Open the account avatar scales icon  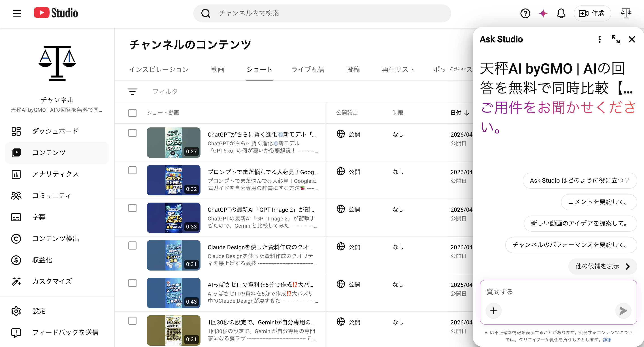(x=626, y=13)
